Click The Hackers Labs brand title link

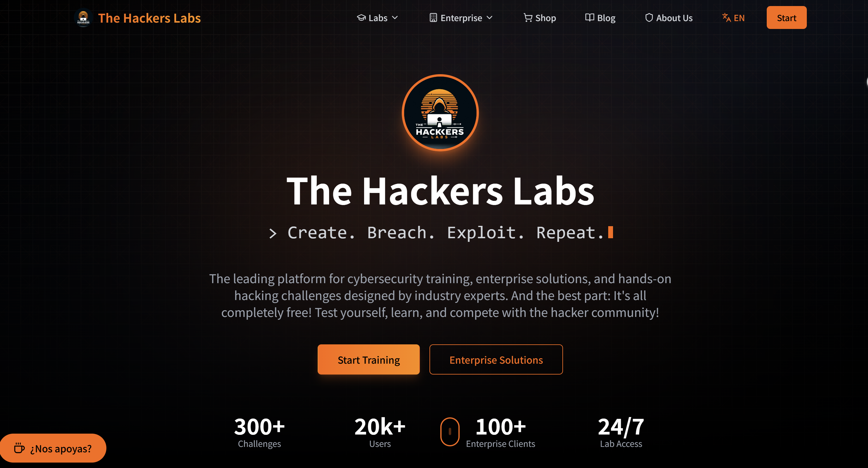click(x=149, y=18)
